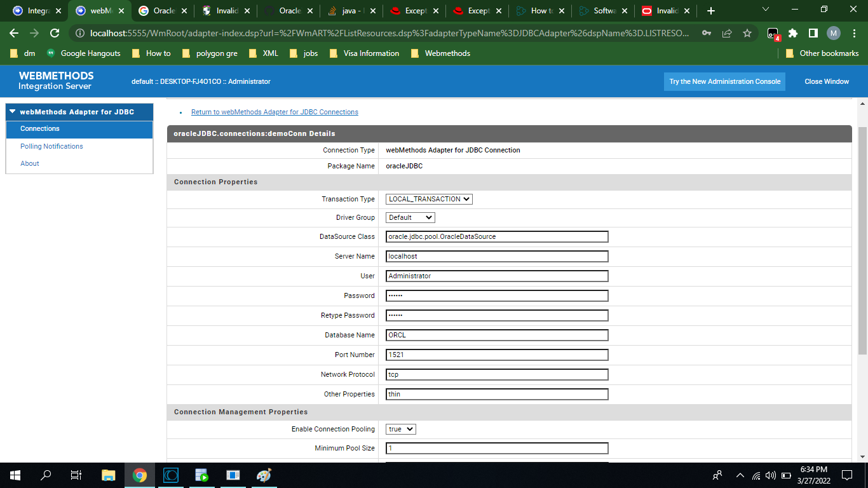Click the Other Properties field
Image resolution: width=868 pixels, height=488 pixels.
497,394
